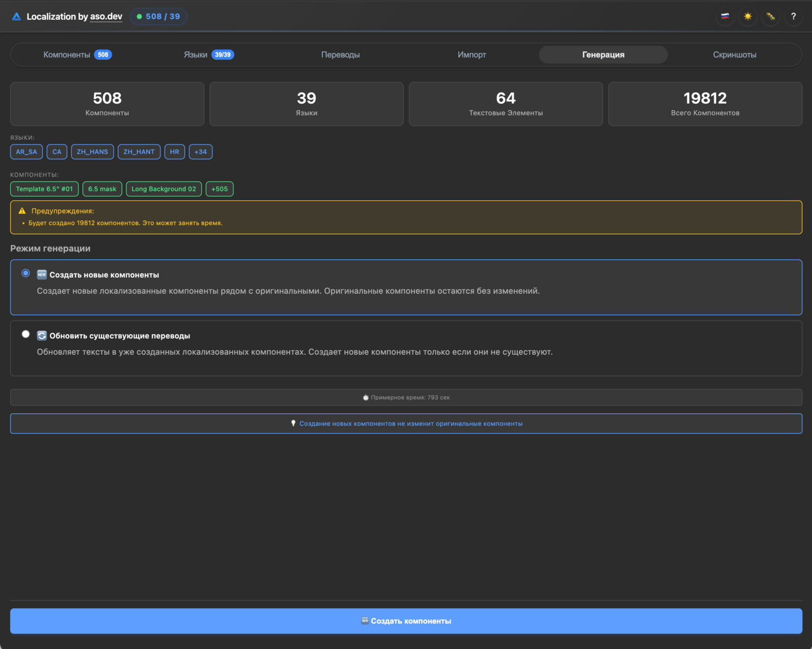The width and height of the screenshot is (812, 649).
Task: Open the Скриншоты tab
Action: click(x=734, y=55)
